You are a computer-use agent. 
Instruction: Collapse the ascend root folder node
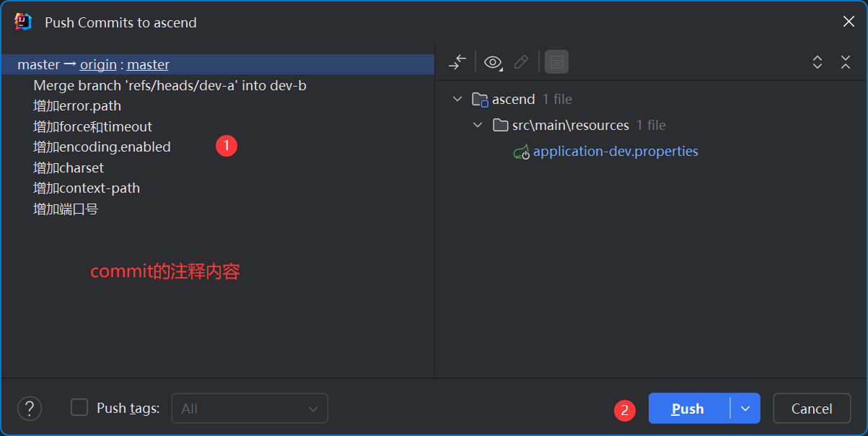pos(457,99)
